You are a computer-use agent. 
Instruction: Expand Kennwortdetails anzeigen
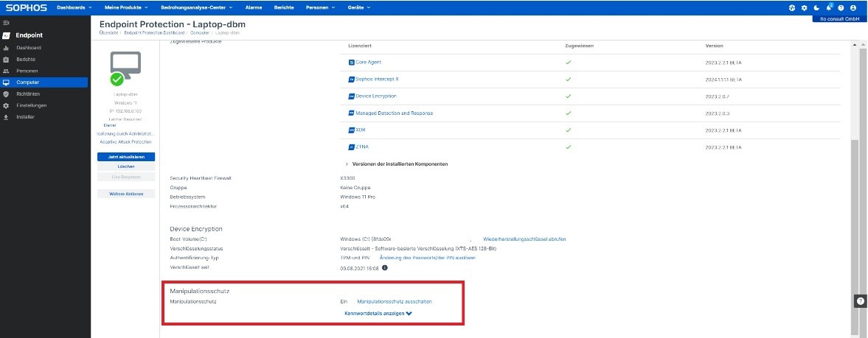[x=378, y=313]
